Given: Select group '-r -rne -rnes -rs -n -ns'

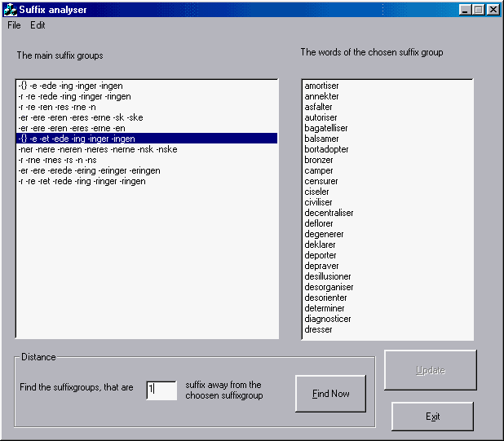Looking at the screenshot, I should [147, 160].
